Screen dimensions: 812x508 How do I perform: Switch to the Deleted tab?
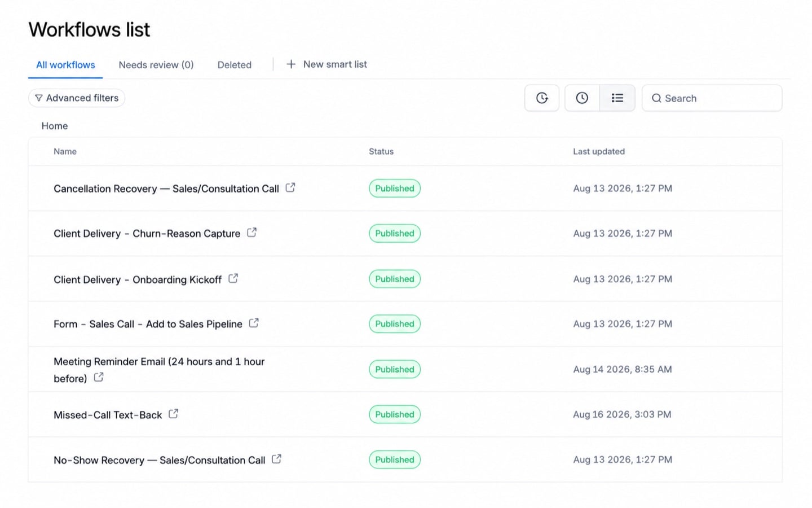(x=235, y=65)
